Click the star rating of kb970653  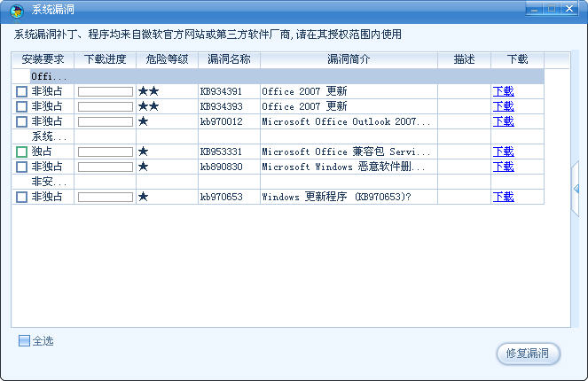(x=144, y=197)
